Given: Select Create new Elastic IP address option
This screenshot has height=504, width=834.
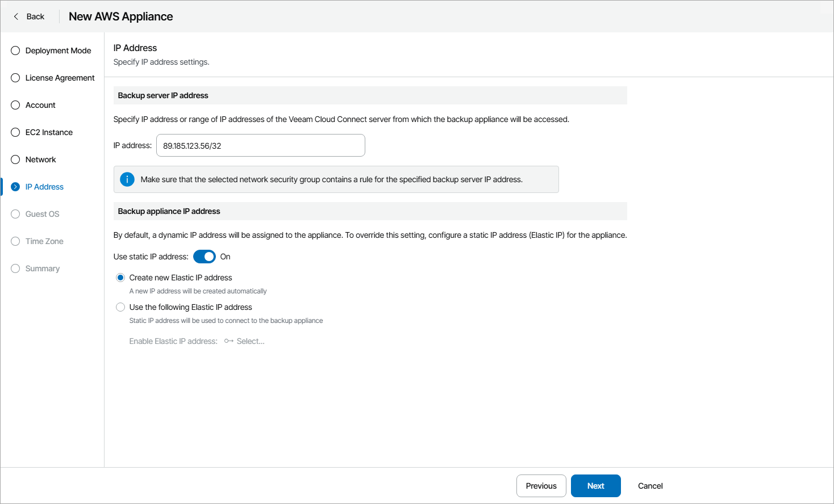Looking at the screenshot, I should pos(120,278).
